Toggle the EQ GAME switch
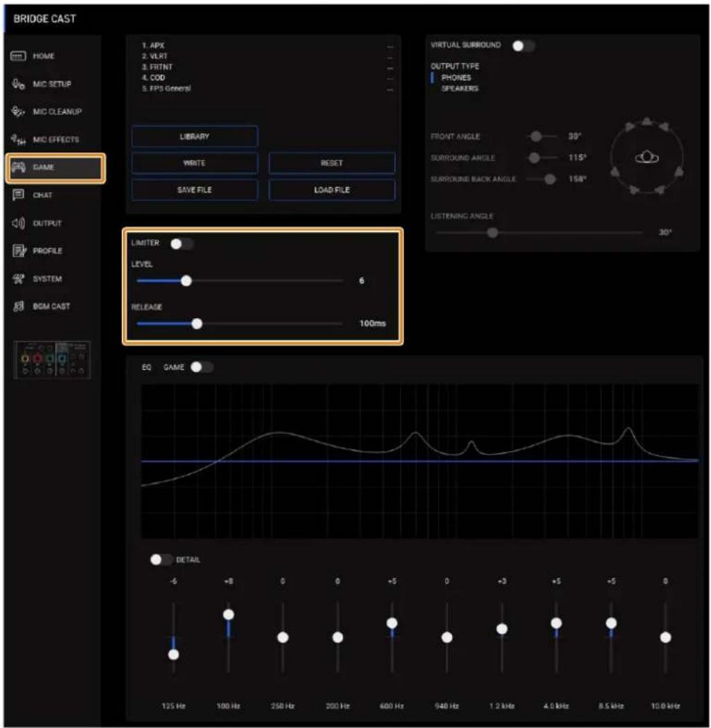 202,367
